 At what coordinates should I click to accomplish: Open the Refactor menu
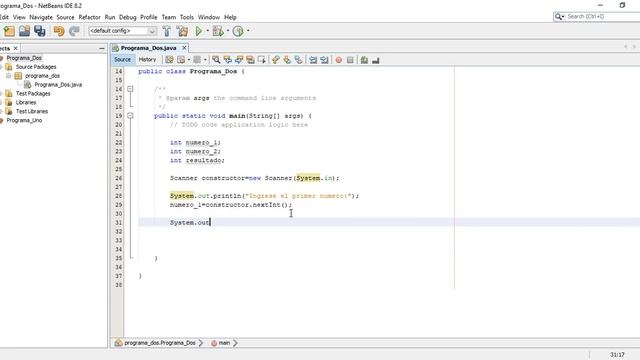click(89, 17)
